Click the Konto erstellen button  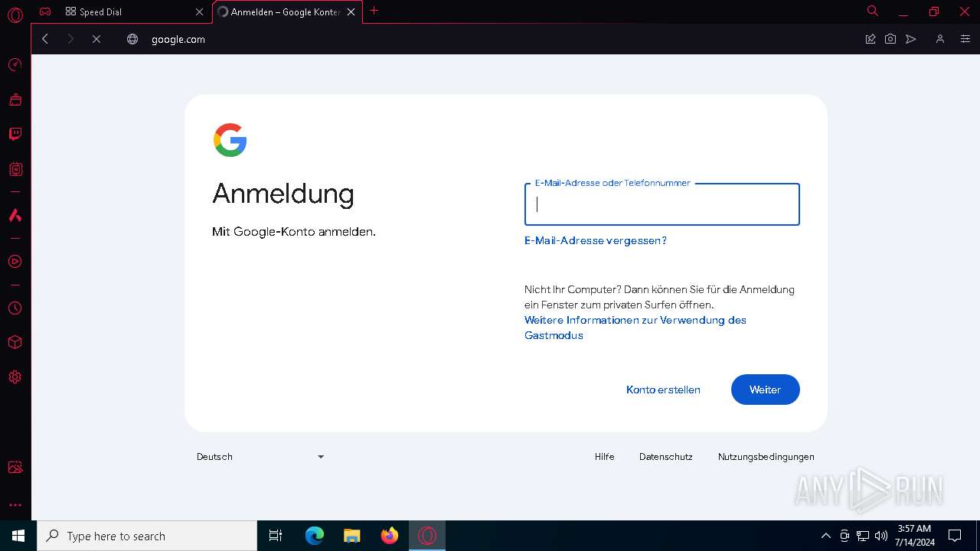click(x=663, y=390)
